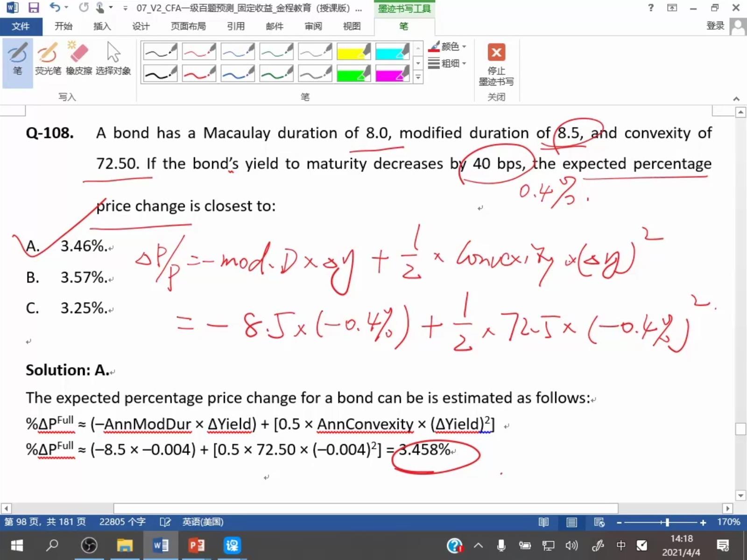Open the touch mode dropdown arrow
Screen dimensions: 747x560
(111, 7)
